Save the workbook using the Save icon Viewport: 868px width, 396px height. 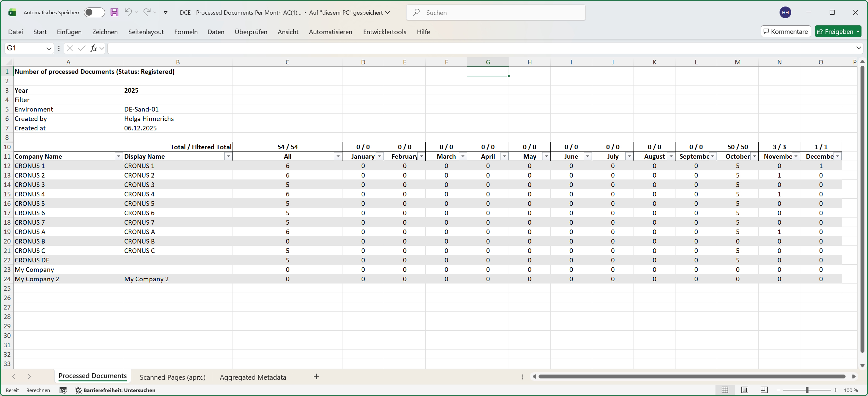[x=114, y=12]
